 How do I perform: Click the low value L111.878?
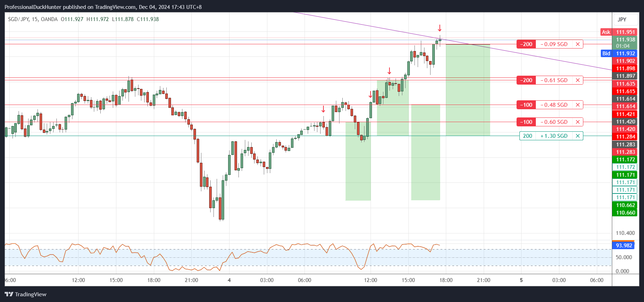click(x=123, y=19)
